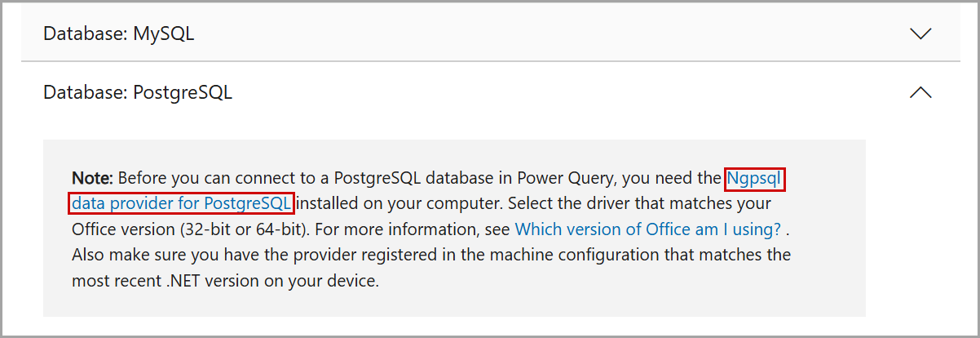Click the "Database: PostgreSQL" heading text
The width and height of the screenshot is (980, 338).
(x=137, y=92)
